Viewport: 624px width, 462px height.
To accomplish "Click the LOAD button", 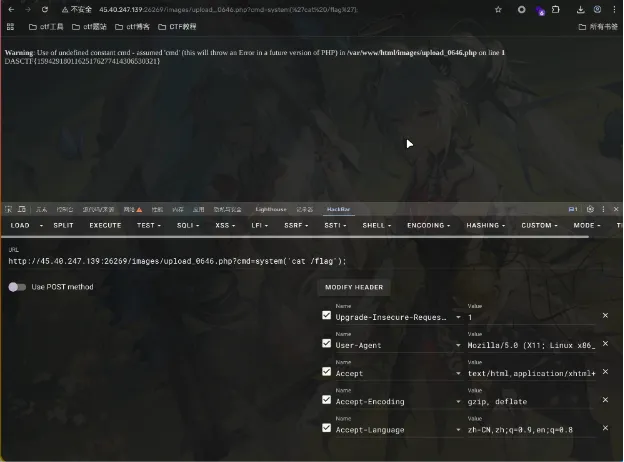I will [x=20, y=225].
